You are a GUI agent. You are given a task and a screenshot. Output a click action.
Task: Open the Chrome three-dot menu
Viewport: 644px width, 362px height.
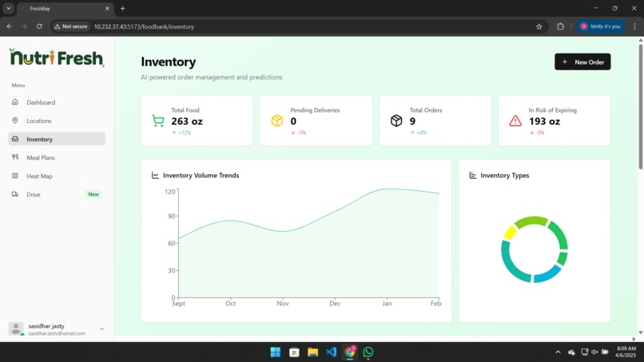(634, 26)
